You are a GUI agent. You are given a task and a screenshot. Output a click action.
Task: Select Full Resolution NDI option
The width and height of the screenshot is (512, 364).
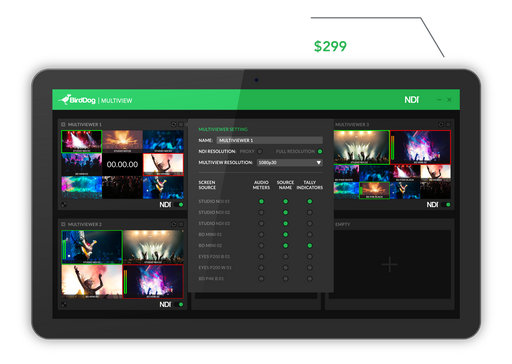click(320, 152)
